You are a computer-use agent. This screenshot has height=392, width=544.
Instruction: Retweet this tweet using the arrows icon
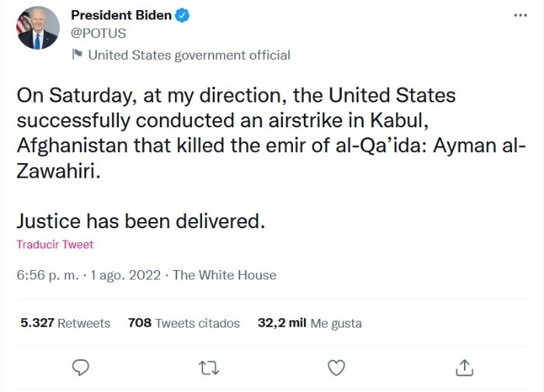click(209, 367)
